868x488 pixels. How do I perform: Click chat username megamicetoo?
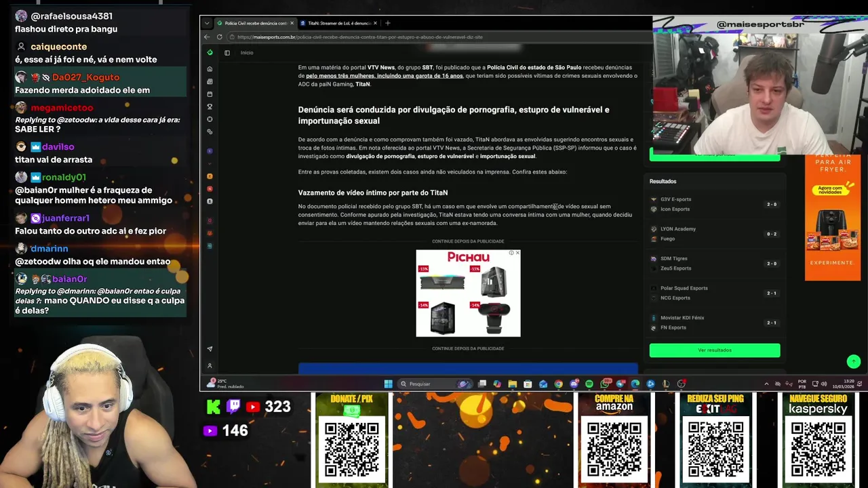pyautogui.click(x=62, y=108)
